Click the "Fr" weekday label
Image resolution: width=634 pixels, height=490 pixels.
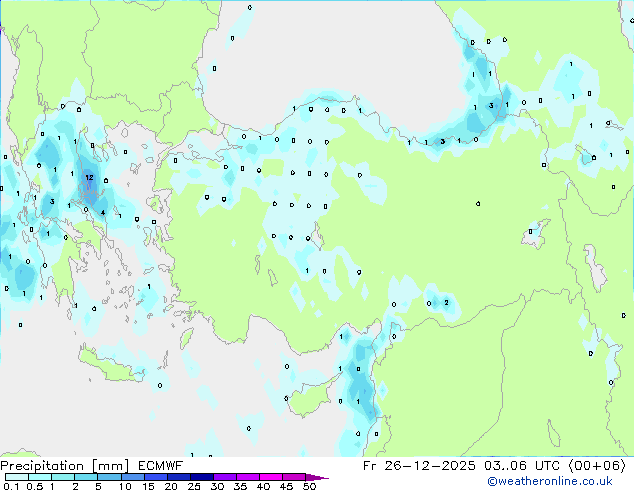pyautogui.click(x=369, y=466)
